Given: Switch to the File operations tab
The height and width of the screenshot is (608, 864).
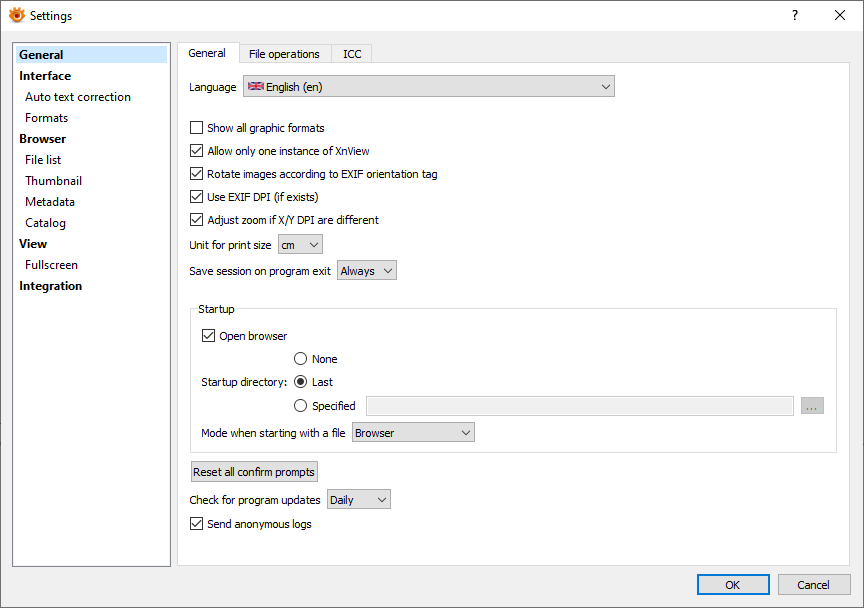Looking at the screenshot, I should 284,54.
